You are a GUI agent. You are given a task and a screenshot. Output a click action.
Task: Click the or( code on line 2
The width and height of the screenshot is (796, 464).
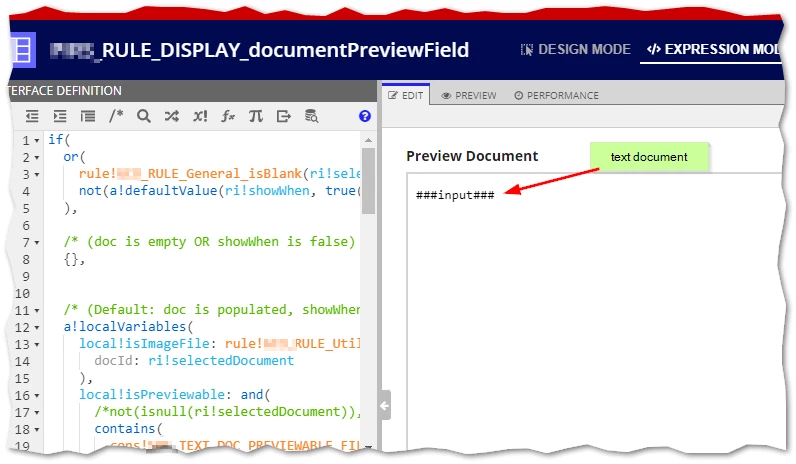click(74, 157)
